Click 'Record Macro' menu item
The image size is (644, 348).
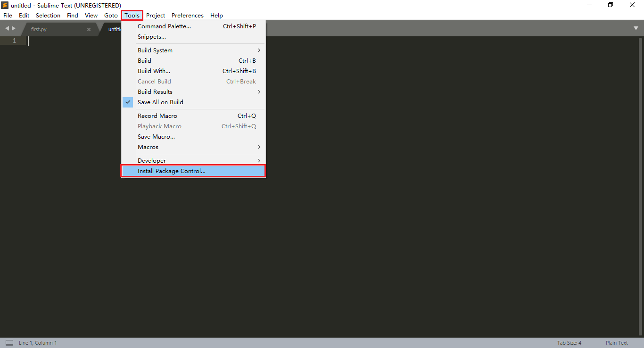click(x=157, y=116)
